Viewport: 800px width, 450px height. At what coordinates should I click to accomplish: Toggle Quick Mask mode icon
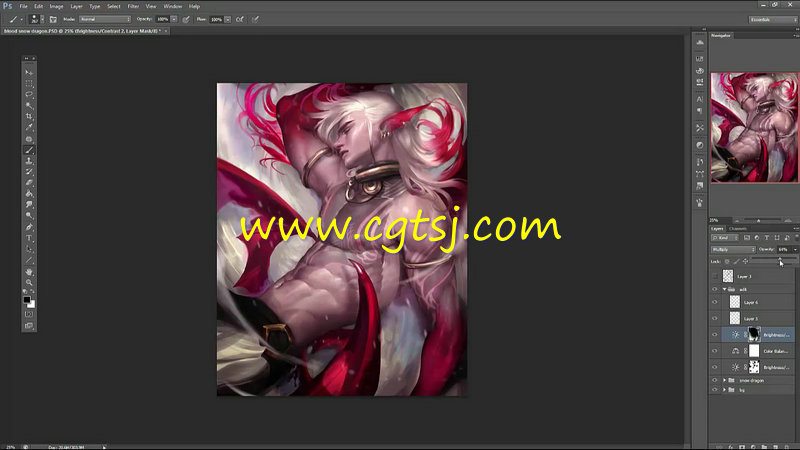29,314
